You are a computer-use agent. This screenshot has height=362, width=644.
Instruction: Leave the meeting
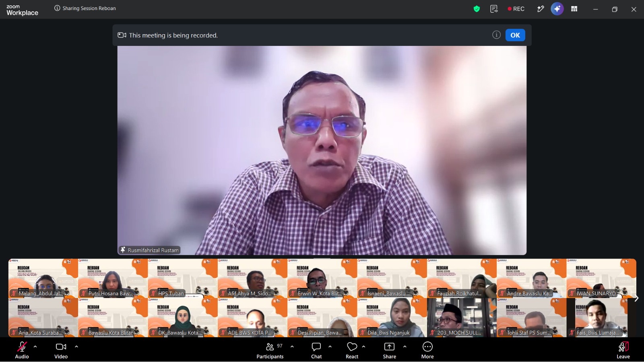623,350
